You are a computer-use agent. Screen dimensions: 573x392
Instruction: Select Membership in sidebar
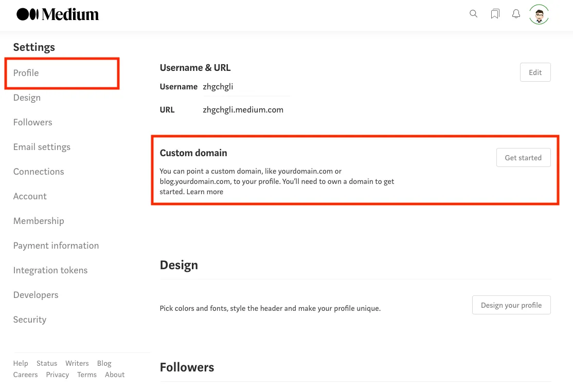tap(39, 221)
